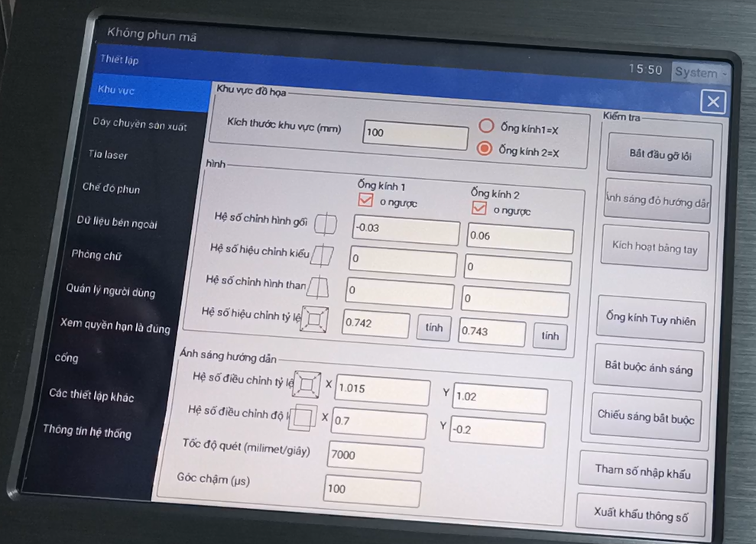Toggle the reverse checkbox under Ống kính 2
756x544 pixels.
(x=479, y=208)
